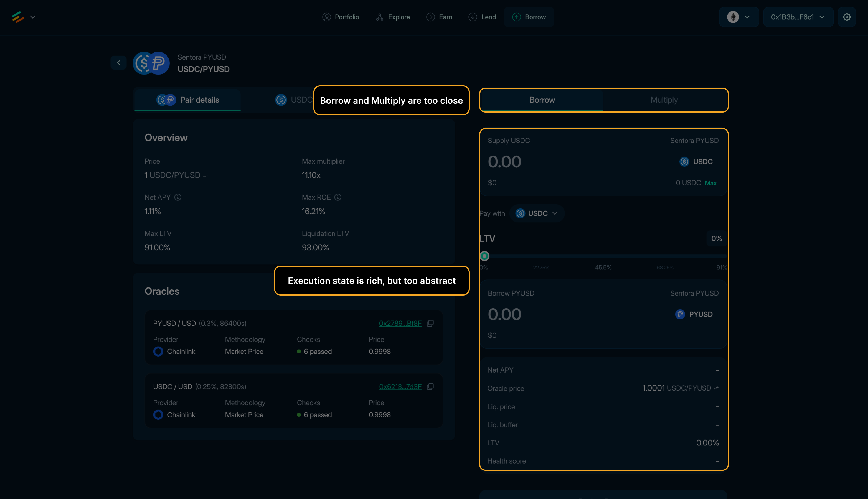Click the USDC/PYUSD pair token icon

(151, 63)
